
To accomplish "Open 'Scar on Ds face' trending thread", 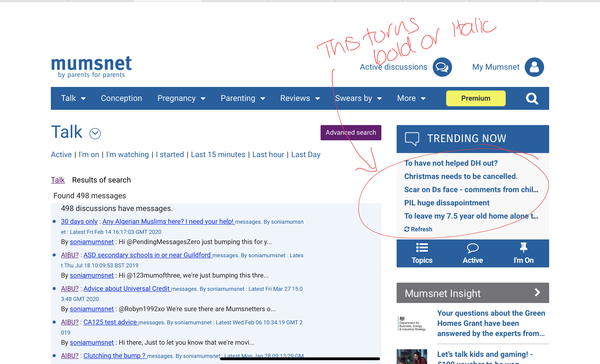I will 471,190.
